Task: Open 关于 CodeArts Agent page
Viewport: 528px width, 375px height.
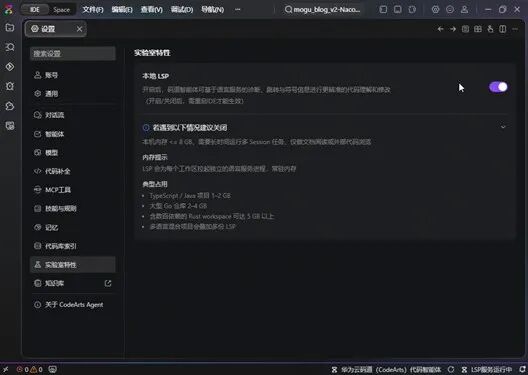Action: [73, 305]
